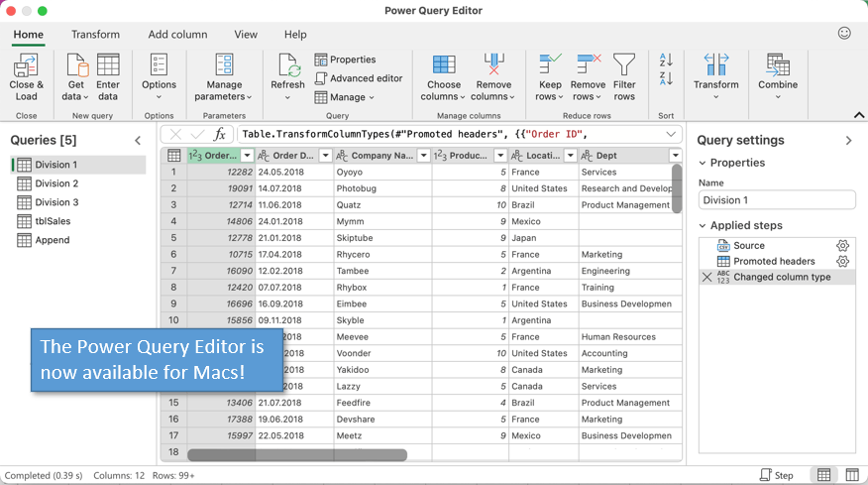Screen dimensions: 868x485
Task: Open gear settings for Source step
Action: click(x=842, y=246)
